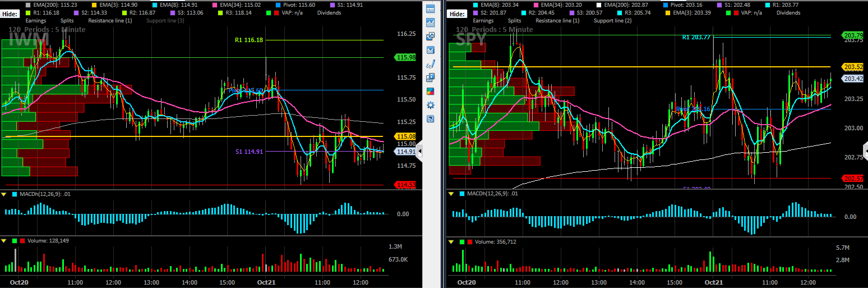Hide R1: 116.18 on IWM legend

tap(42, 12)
